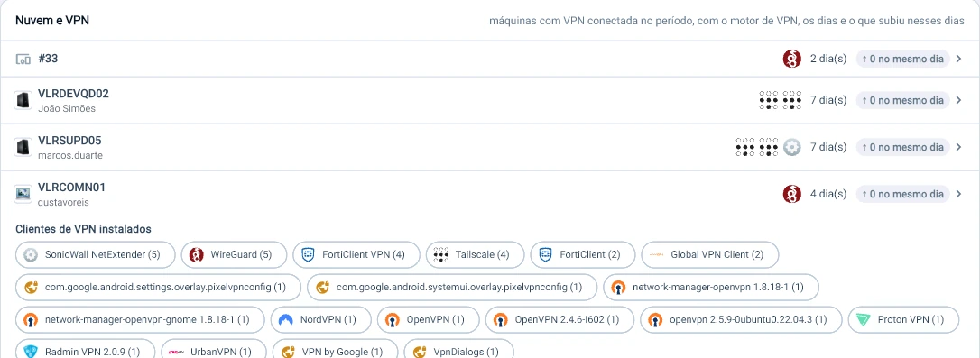Click the pixelvpnconfig settings overlay chip icon

[x=31, y=288]
